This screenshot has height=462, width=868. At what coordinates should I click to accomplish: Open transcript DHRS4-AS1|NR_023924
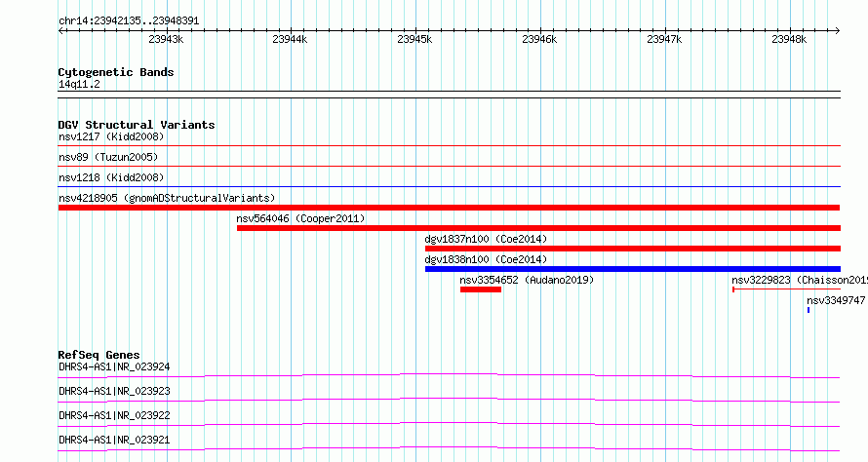[114, 366]
